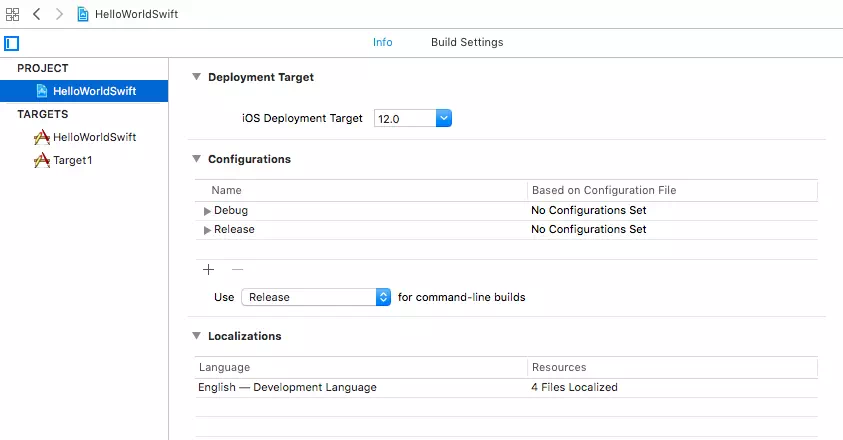This screenshot has width=843, height=440.
Task: Collapse the Configurations section
Action: coord(197,159)
